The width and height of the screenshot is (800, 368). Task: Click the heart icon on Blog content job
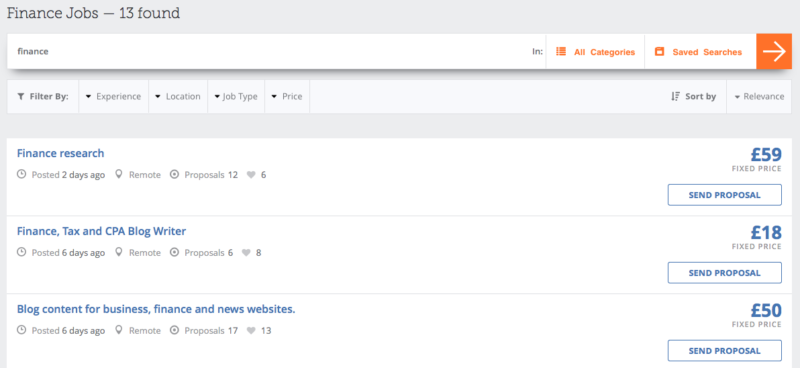[x=251, y=331]
